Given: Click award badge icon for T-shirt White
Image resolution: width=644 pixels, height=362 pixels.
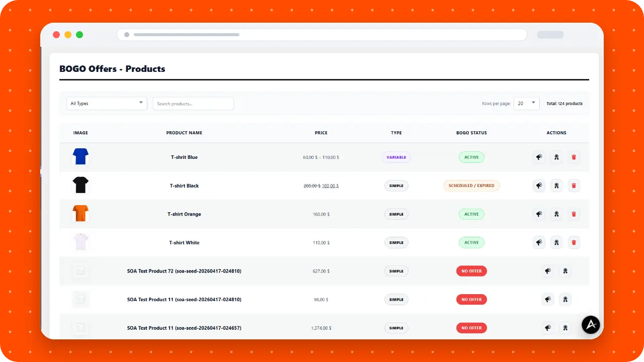Looking at the screenshot, I should click(556, 242).
